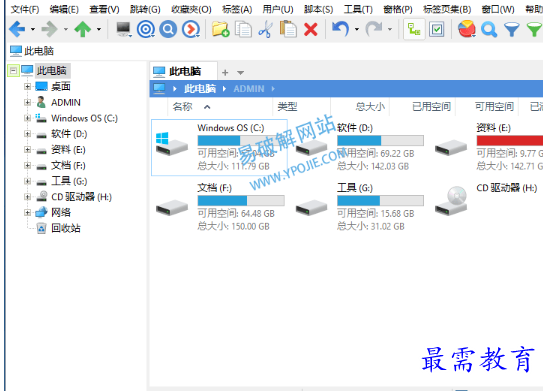This screenshot has width=543, height=391.
Task: Open the tab list dropdown arrow
Action: (x=240, y=73)
